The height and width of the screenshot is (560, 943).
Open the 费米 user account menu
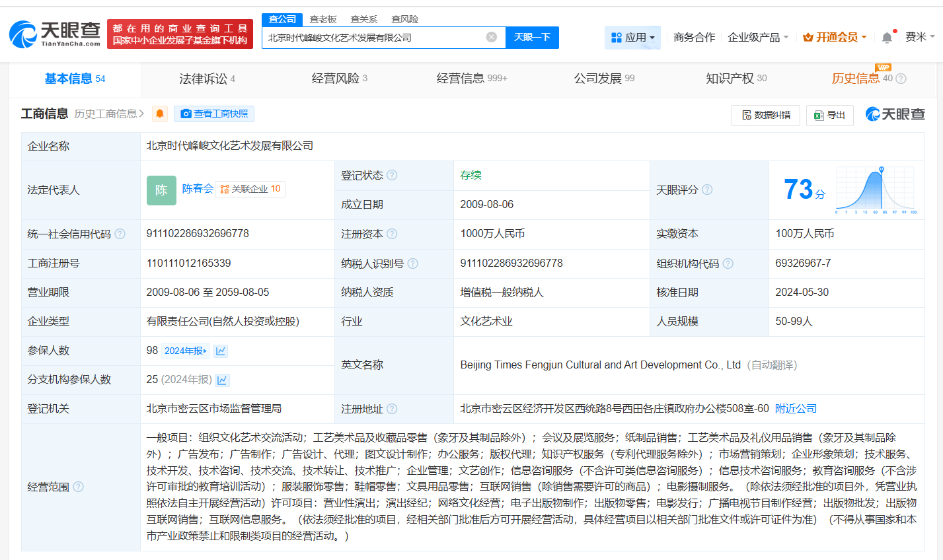(x=920, y=37)
